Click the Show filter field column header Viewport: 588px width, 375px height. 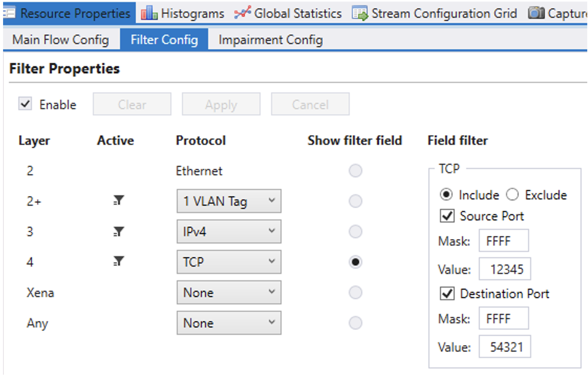pos(355,141)
